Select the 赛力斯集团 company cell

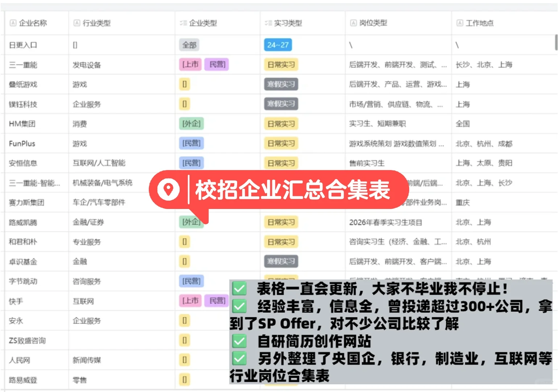point(37,203)
